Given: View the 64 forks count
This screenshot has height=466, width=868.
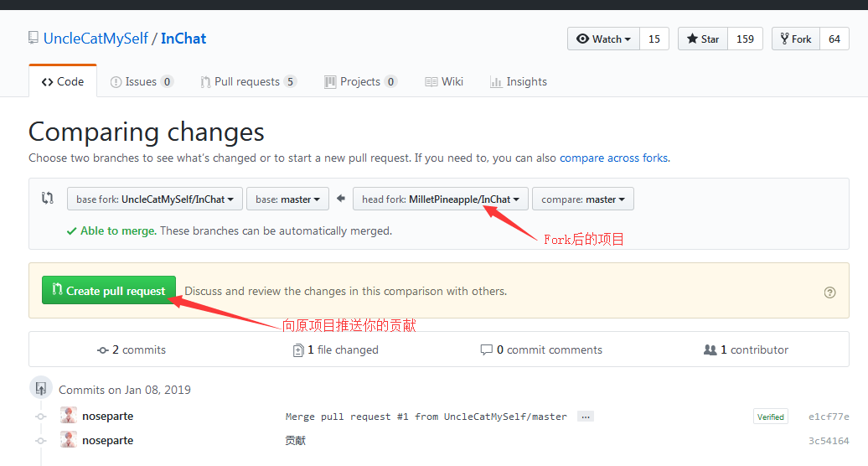Looking at the screenshot, I should coord(834,39).
